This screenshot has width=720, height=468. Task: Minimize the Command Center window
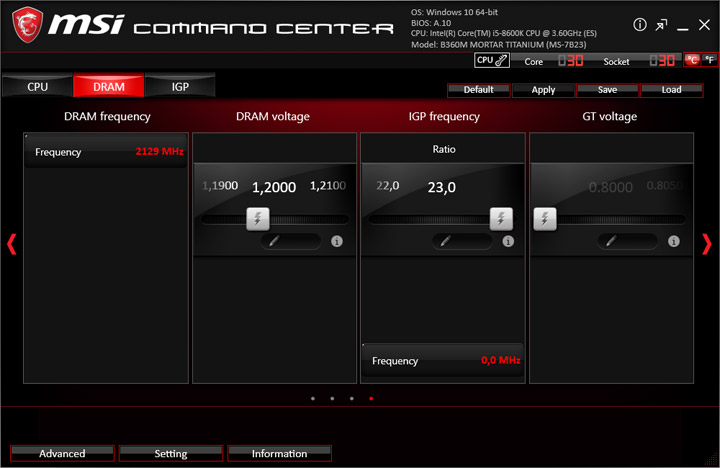[683, 29]
